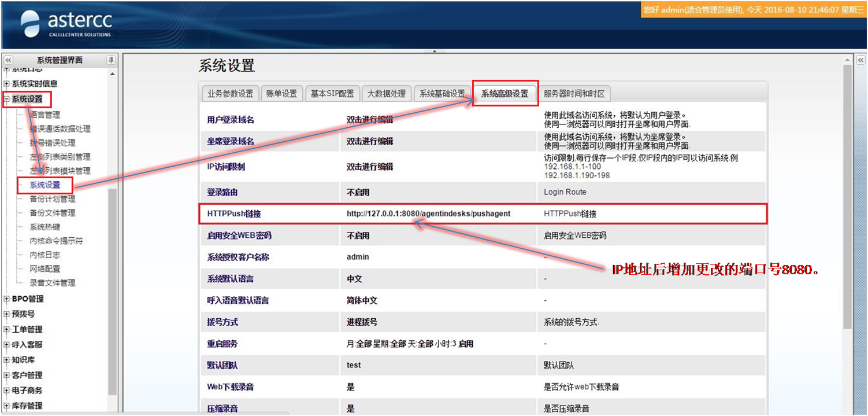Select the 服务器时间和时区 tab
Screen dimensions: 868x416
pos(573,94)
